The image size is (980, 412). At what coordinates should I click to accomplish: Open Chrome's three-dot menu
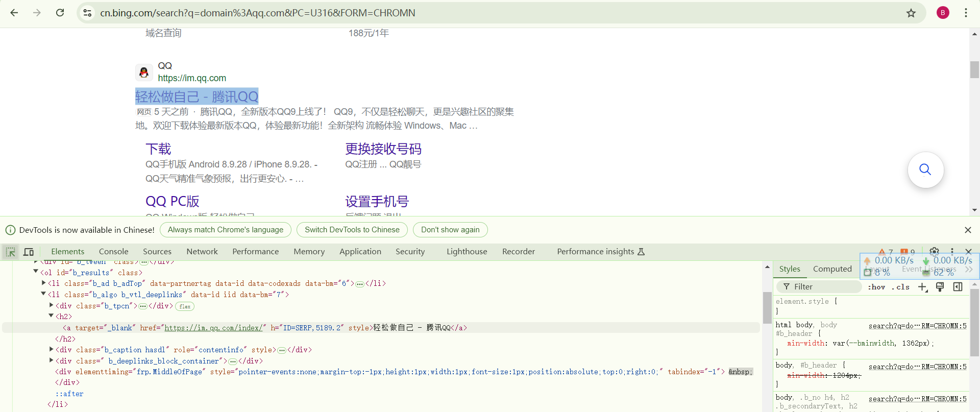pos(966,13)
